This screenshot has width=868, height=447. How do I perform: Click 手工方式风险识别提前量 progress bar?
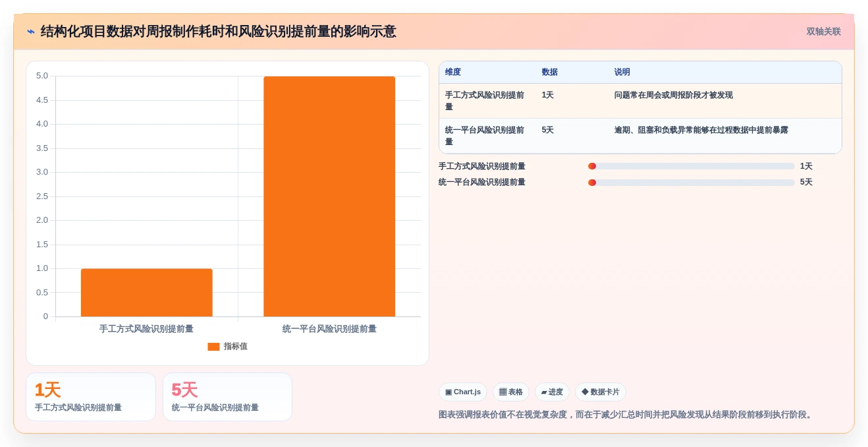(692, 166)
